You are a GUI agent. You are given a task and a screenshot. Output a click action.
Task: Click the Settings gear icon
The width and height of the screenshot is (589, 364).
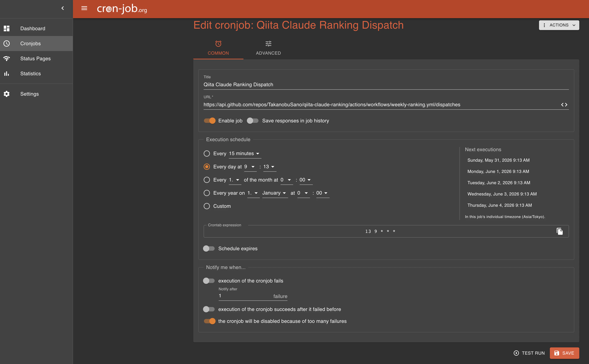[7, 94]
